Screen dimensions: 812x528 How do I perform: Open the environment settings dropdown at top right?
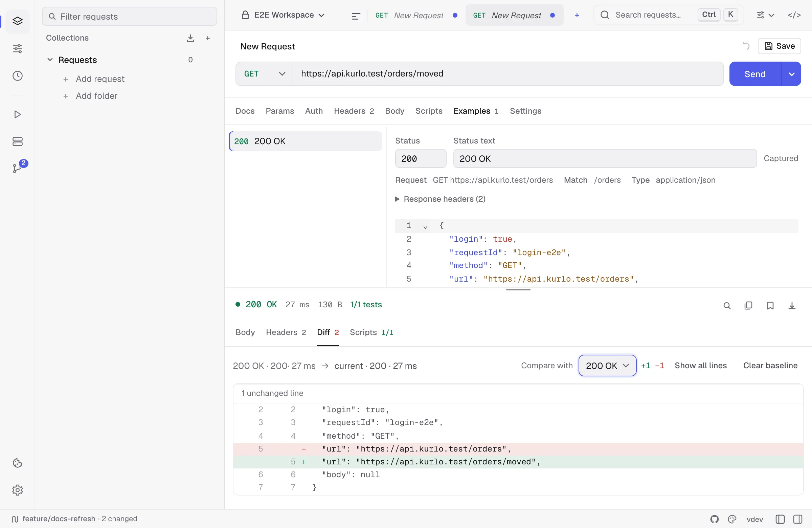tap(765, 15)
